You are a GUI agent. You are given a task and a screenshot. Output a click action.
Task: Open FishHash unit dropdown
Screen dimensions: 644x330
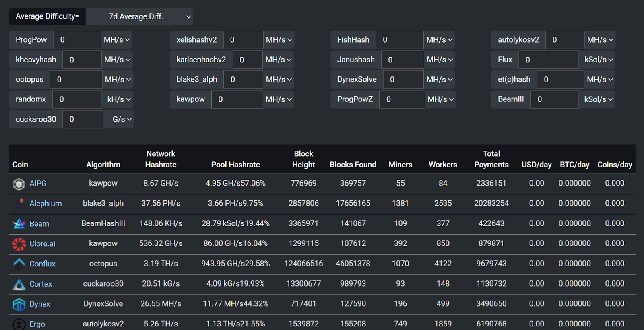point(440,40)
